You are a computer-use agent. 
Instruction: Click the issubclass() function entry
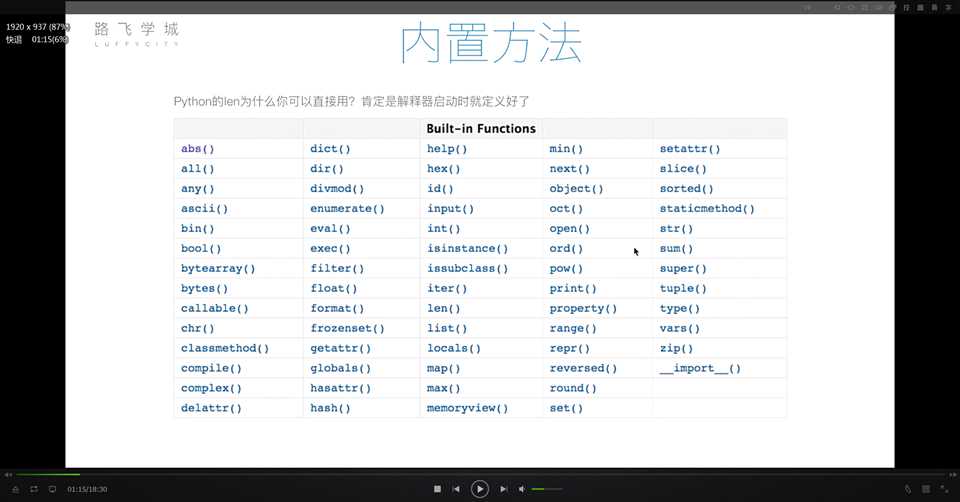[x=468, y=269]
